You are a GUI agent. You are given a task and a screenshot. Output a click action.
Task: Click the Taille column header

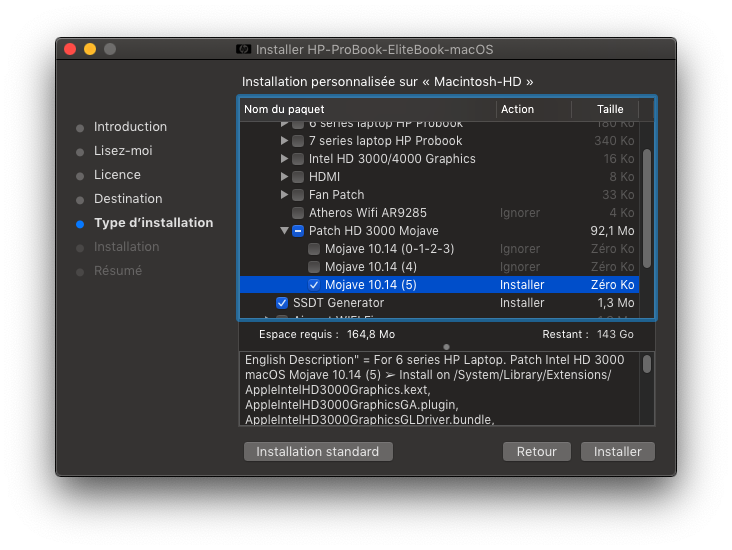605,109
